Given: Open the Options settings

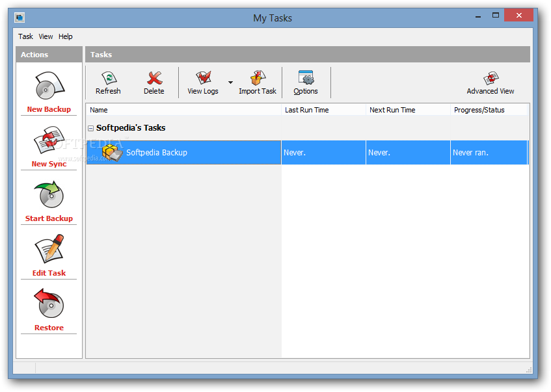Looking at the screenshot, I should (x=306, y=83).
